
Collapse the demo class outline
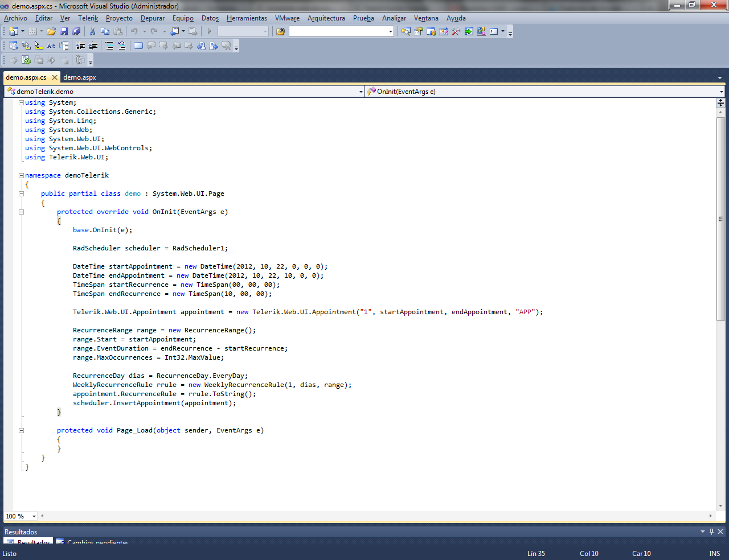click(21, 194)
